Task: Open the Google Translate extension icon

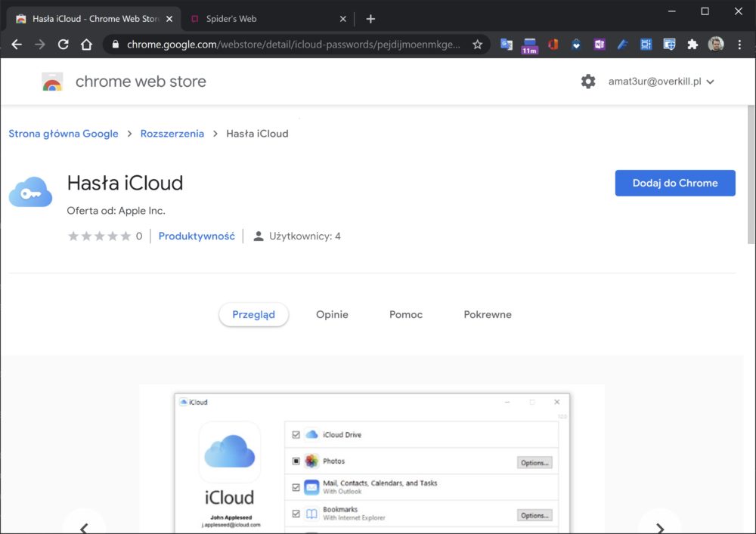Action: pos(507,45)
